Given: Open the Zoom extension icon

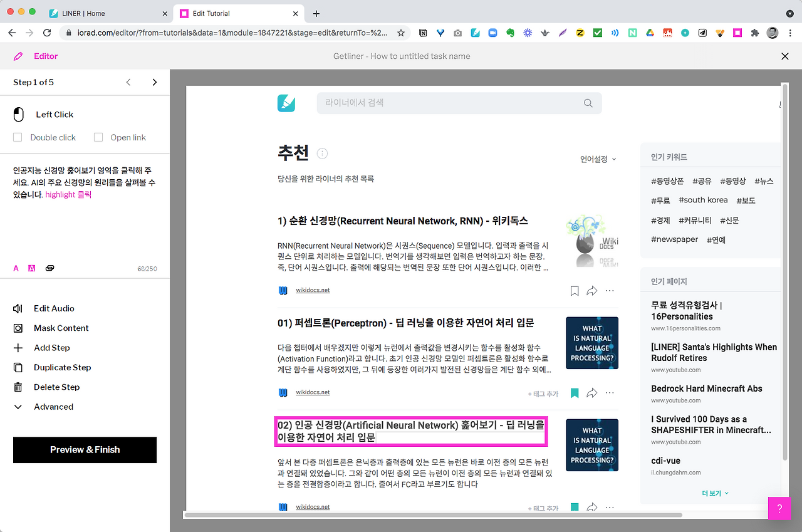Looking at the screenshot, I should point(493,33).
